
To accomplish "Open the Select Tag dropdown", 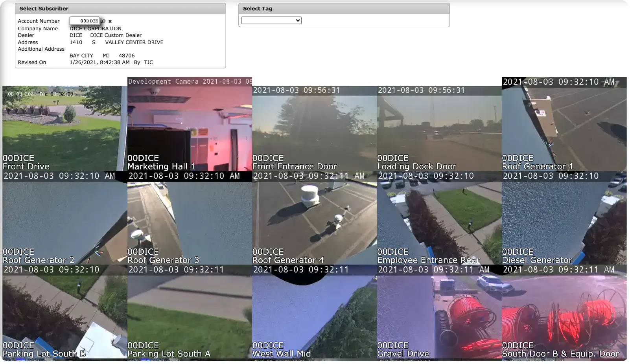I will (x=271, y=20).
